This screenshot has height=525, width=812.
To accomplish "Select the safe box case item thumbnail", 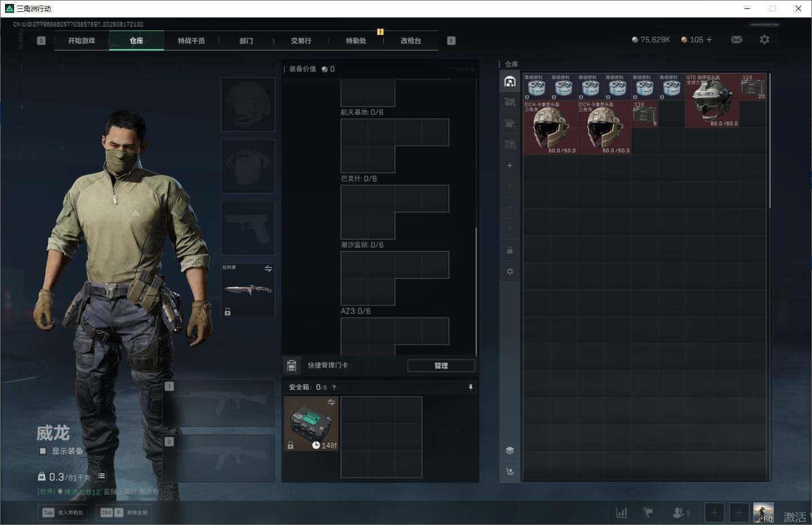I will [x=311, y=424].
